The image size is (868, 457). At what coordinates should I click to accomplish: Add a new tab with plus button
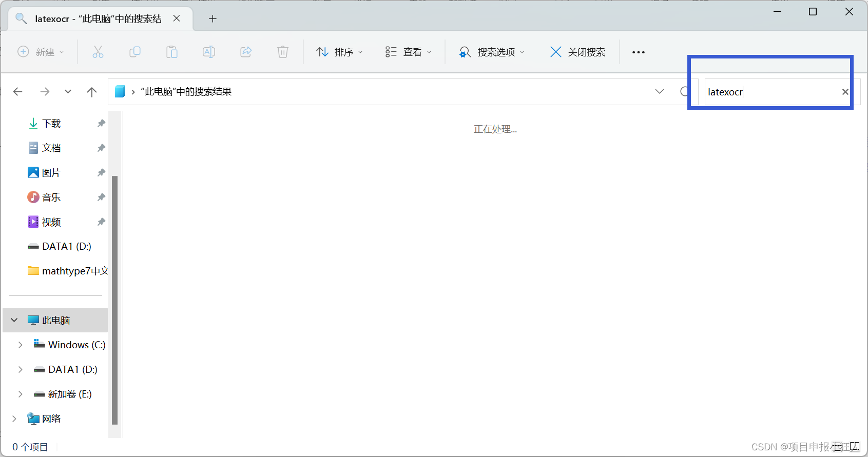[213, 19]
